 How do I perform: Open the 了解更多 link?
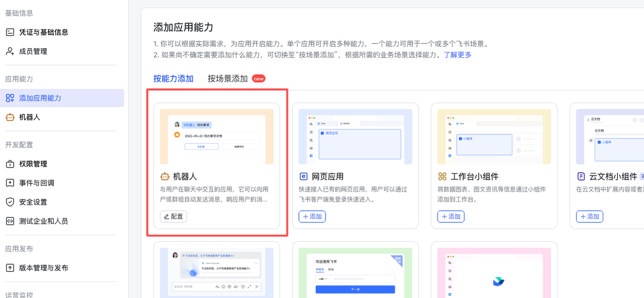click(x=457, y=55)
